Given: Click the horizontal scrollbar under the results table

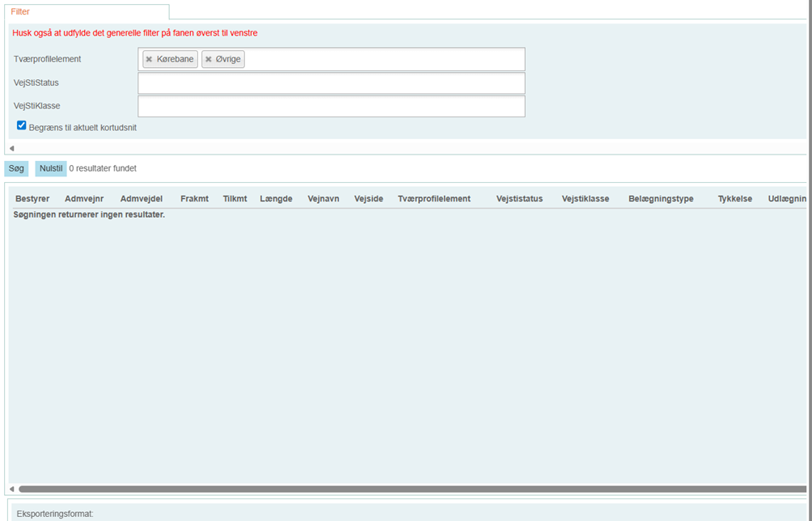Looking at the screenshot, I should click(x=404, y=489).
